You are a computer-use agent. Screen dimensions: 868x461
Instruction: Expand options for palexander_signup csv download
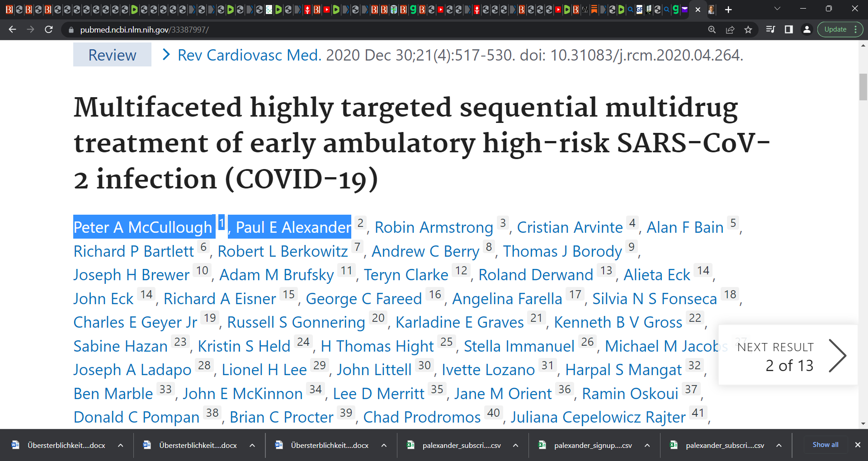tap(647, 445)
